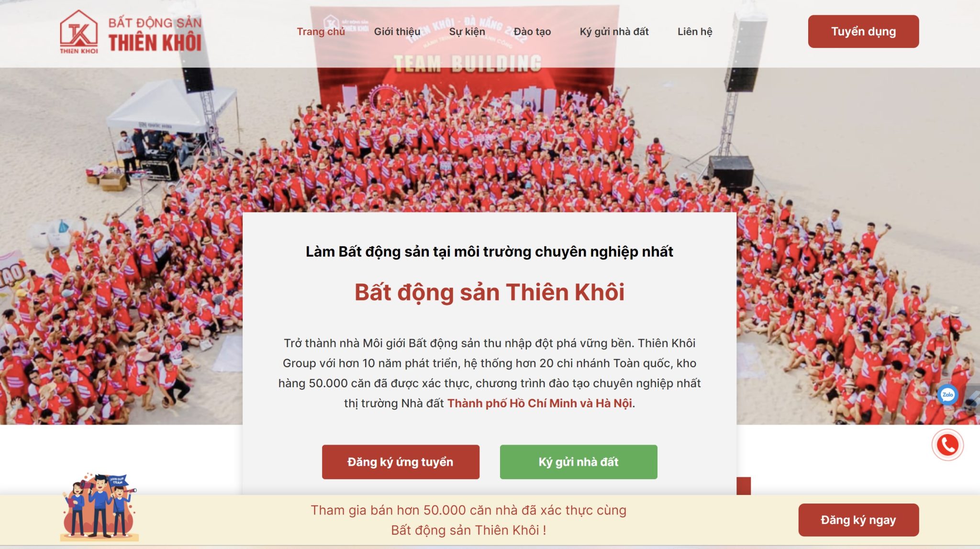Viewport: 980px width, 549px height.
Task: Follow Thành phố Hồ Chí Minh và Hà Nội link
Action: 540,403
